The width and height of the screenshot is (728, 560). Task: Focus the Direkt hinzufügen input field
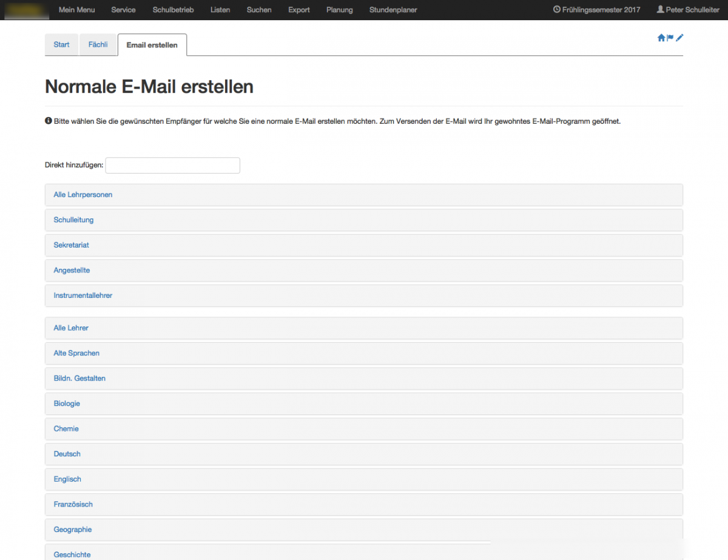tap(172, 165)
